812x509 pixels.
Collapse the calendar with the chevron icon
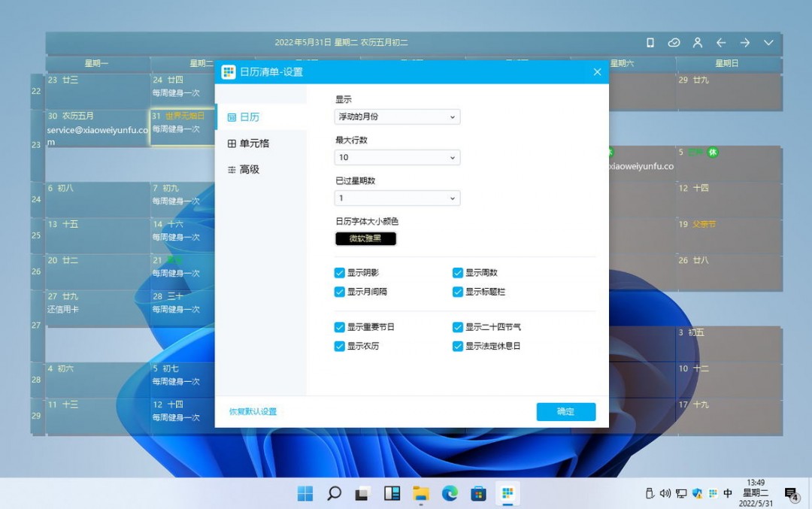pyautogui.click(x=768, y=43)
